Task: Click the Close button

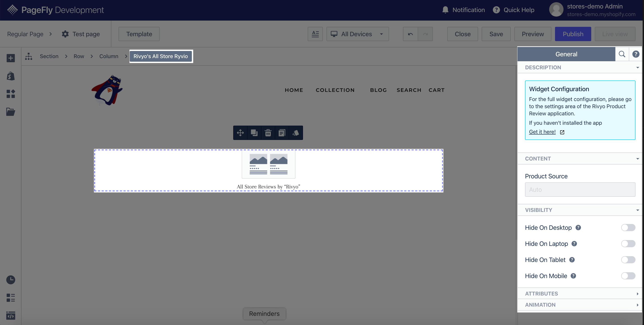Action: [462, 34]
